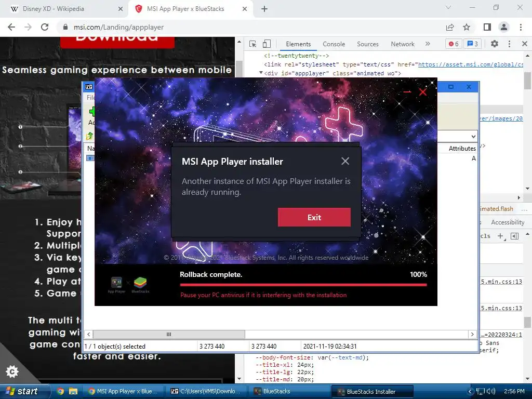Toggle Chrome side panel icon
Screen dimensions: 532x399
(487, 27)
